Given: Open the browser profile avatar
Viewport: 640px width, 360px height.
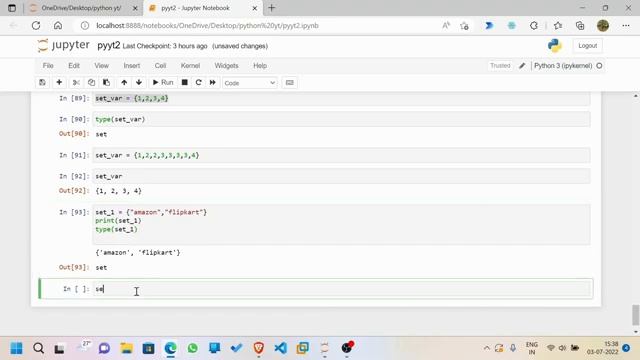Looking at the screenshot, I should [x=603, y=25].
